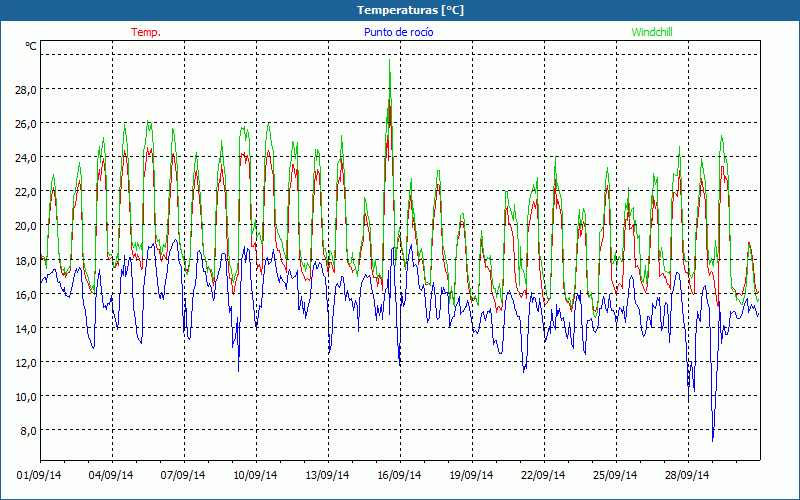Click the 28/09/14 date label

tap(687, 475)
